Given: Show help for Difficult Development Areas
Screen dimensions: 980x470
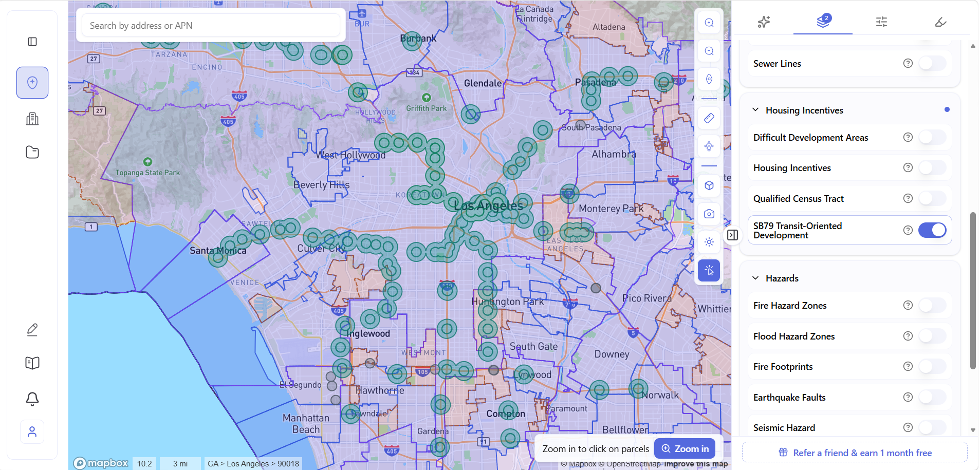Looking at the screenshot, I should click(908, 137).
